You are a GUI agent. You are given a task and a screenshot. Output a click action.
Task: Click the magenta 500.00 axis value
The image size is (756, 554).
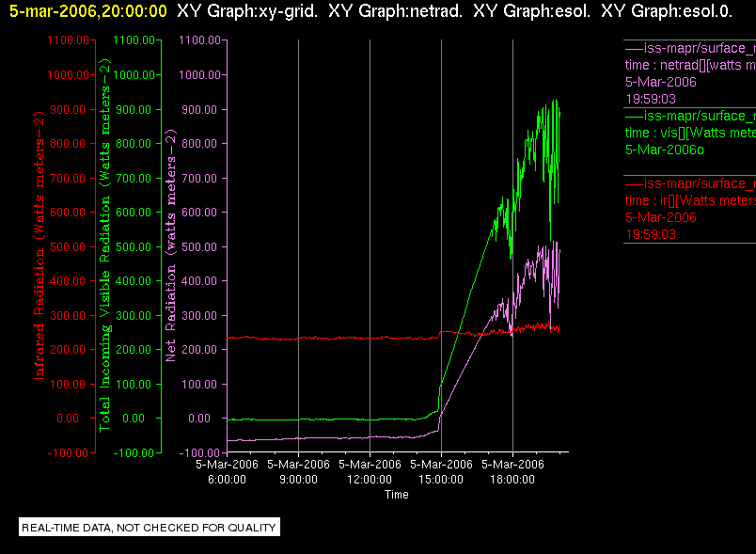click(x=199, y=246)
